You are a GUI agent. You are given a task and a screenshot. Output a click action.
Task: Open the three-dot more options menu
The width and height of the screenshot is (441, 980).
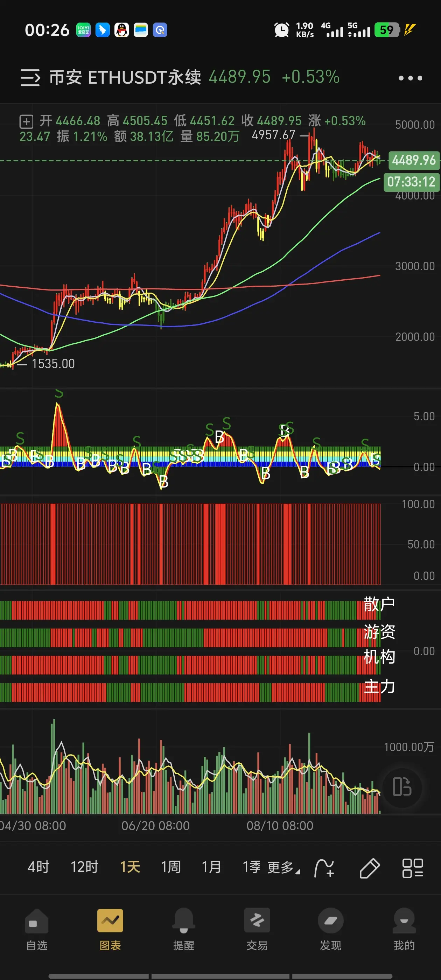tap(410, 78)
